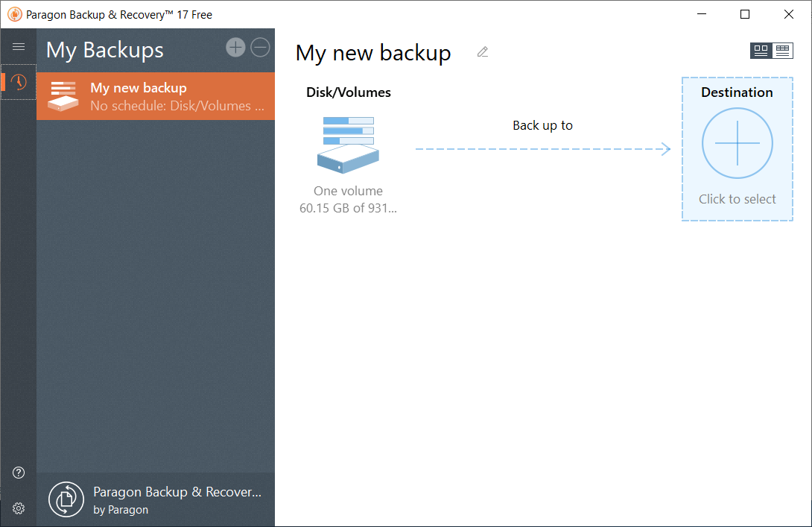The image size is (812, 527).
Task: Click the Disk/Volumes source drive icon
Action: coord(348,145)
